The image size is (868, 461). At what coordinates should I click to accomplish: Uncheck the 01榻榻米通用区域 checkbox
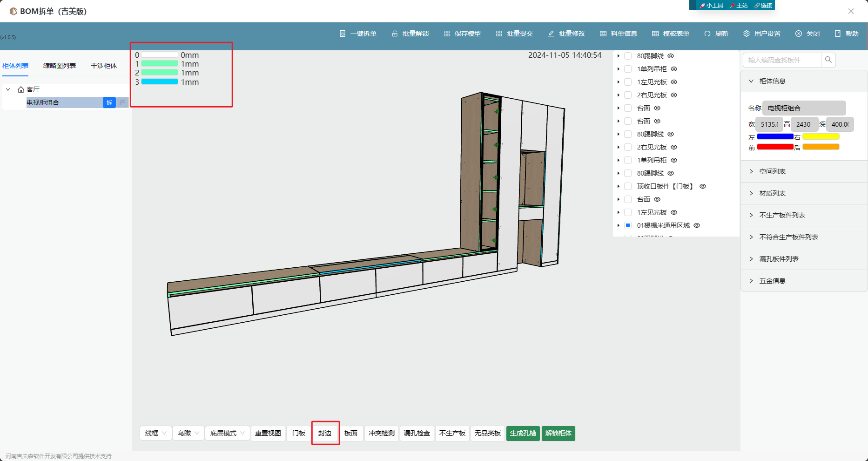click(x=628, y=225)
